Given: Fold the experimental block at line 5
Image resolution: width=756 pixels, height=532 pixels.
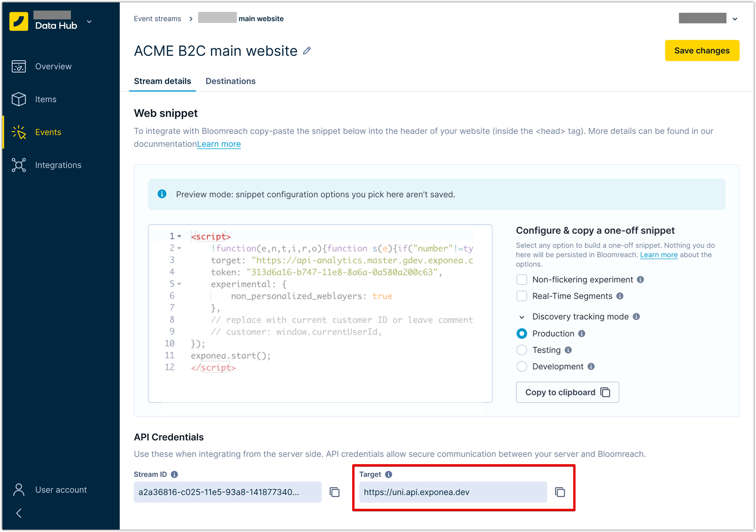Looking at the screenshot, I should pos(180,284).
